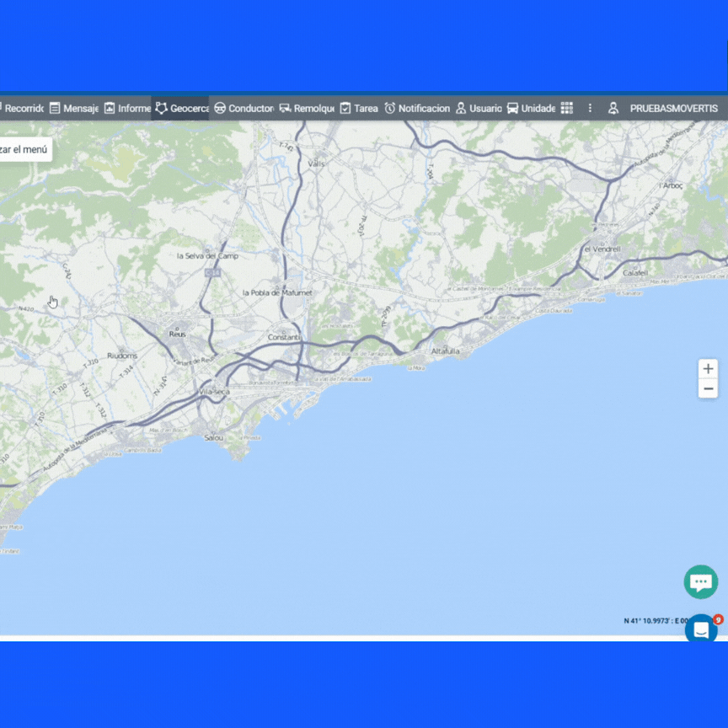This screenshot has height=728, width=728.
Task: Open the Conductores tab
Action: pos(244,108)
